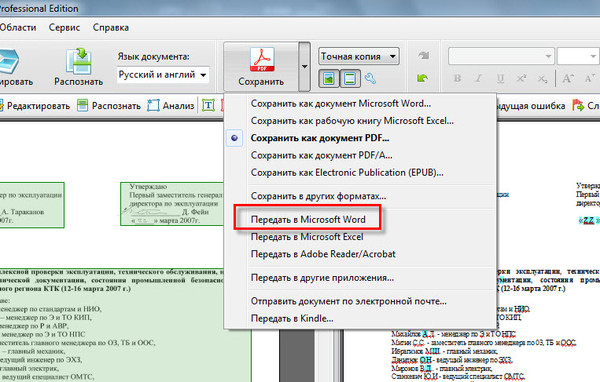Image resolution: width=600 pixels, height=382 pixels.
Task: Select 'Сохранить в других форматах…' entry
Action: [x=318, y=196]
